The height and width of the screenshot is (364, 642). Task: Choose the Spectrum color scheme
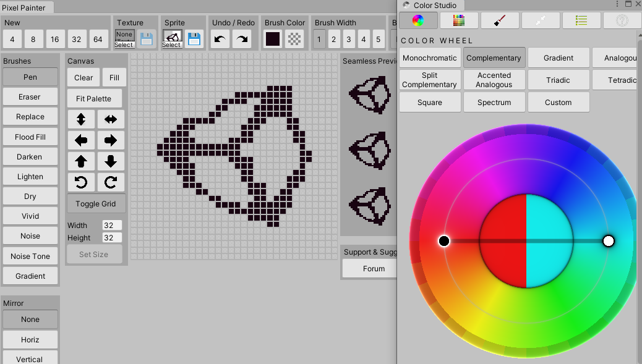pos(494,102)
